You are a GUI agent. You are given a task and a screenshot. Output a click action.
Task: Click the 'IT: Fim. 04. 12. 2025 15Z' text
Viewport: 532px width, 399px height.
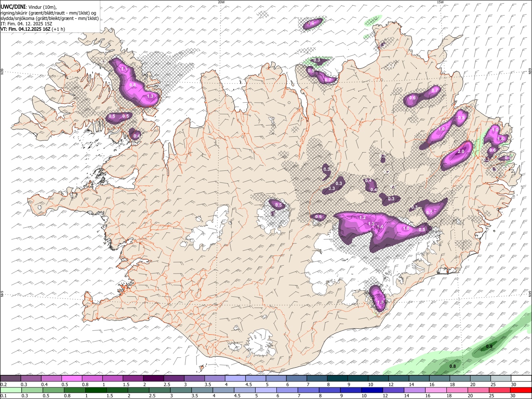pos(26,24)
